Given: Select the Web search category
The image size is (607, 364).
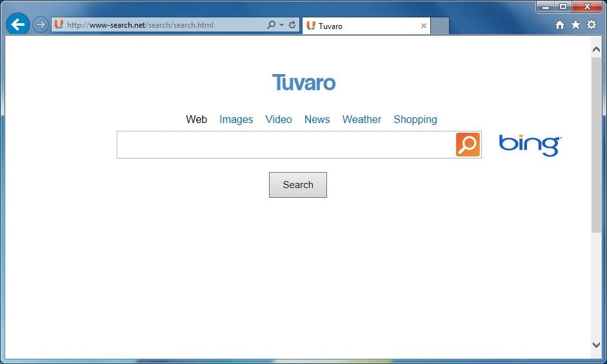Looking at the screenshot, I should tap(196, 119).
